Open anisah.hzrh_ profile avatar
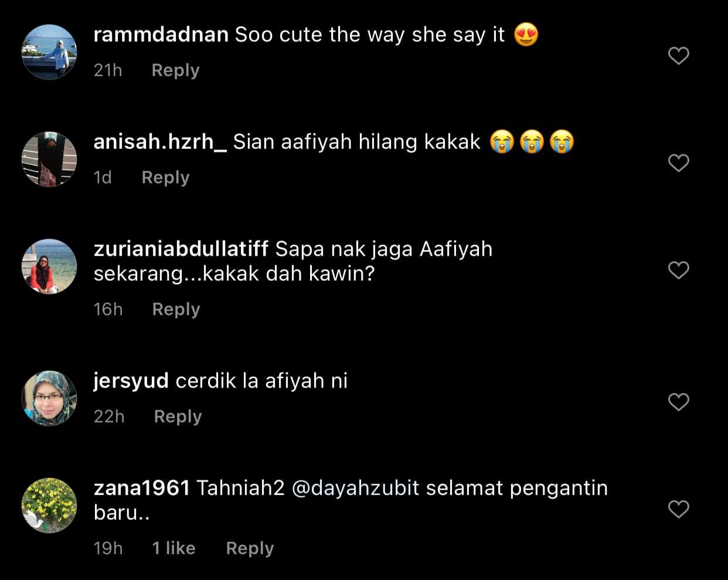Image resolution: width=728 pixels, height=580 pixels. (x=49, y=159)
